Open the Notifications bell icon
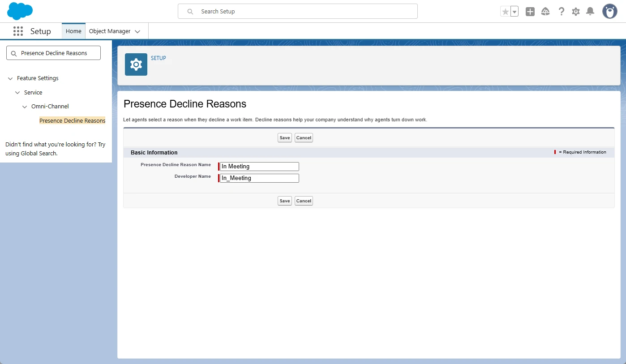The width and height of the screenshot is (626, 364). [590, 12]
